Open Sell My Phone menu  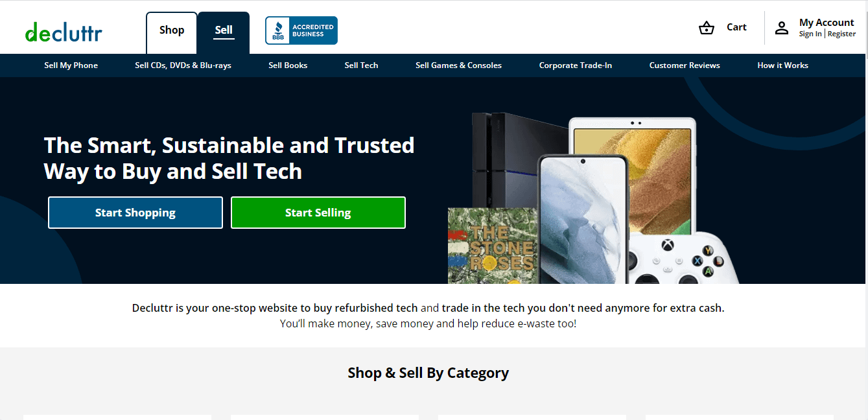(71, 65)
